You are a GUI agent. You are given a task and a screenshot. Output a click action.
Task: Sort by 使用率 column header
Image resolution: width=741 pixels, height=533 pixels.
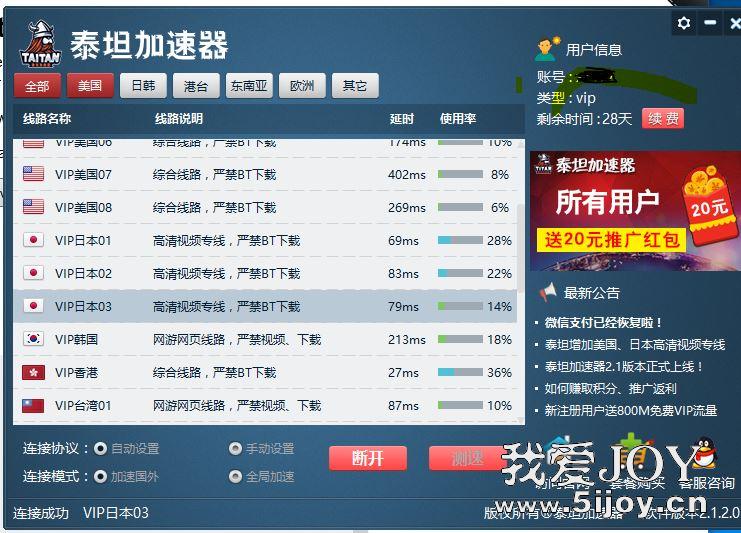(x=458, y=119)
